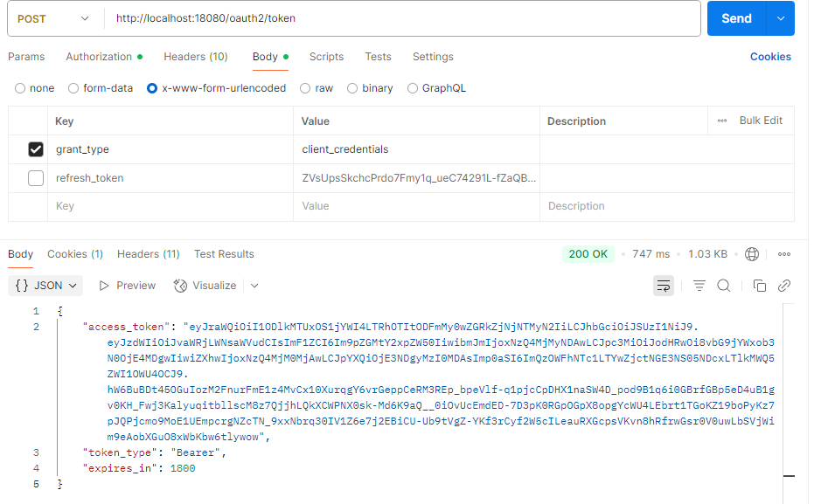Open the Settings tab
This screenshot has width=828, height=504.
[433, 57]
